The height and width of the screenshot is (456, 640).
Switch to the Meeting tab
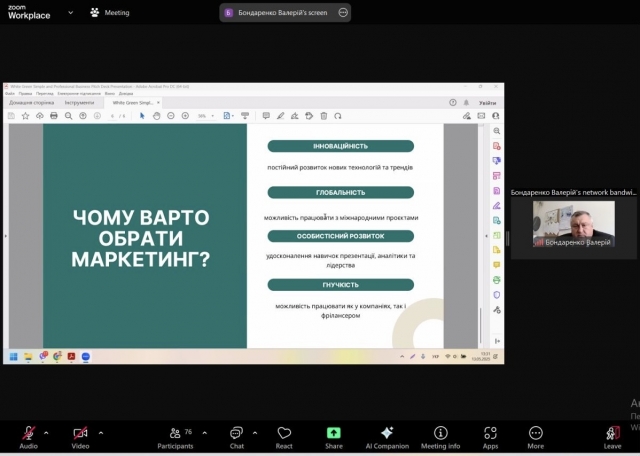tap(110, 13)
